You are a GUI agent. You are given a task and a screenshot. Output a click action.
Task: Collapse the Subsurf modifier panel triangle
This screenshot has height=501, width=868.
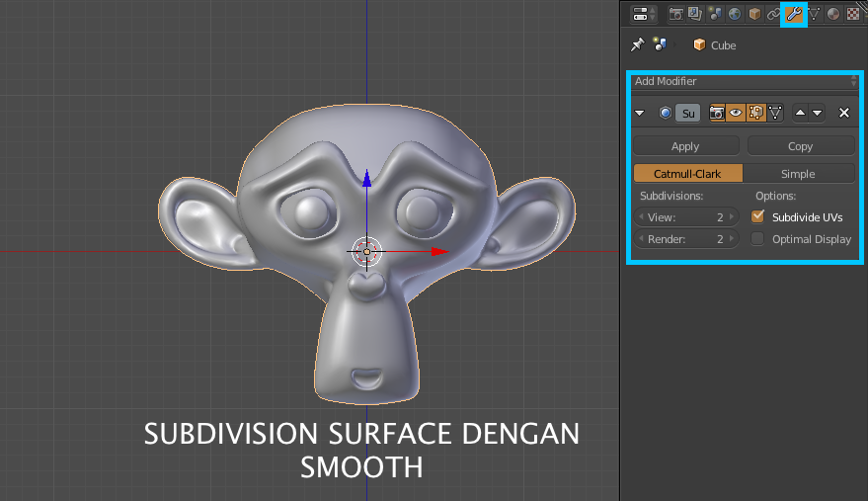point(640,113)
